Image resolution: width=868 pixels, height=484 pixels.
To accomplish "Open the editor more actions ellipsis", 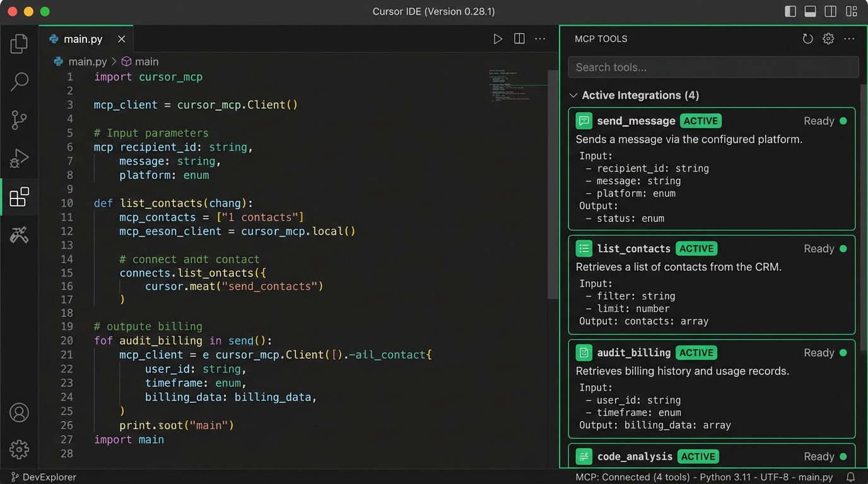I will (540, 39).
